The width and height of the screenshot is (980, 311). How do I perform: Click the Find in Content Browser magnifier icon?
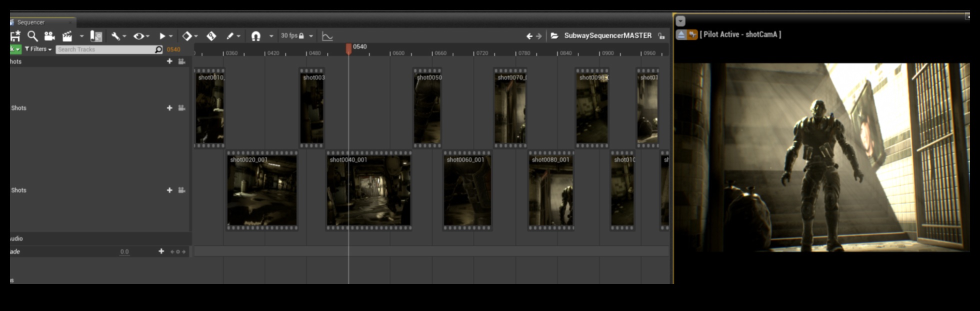tap(32, 36)
